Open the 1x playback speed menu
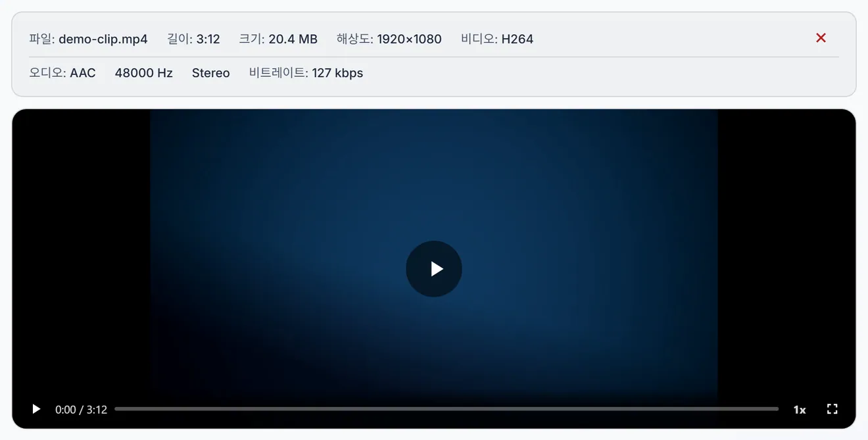This screenshot has height=440, width=868. click(x=799, y=410)
